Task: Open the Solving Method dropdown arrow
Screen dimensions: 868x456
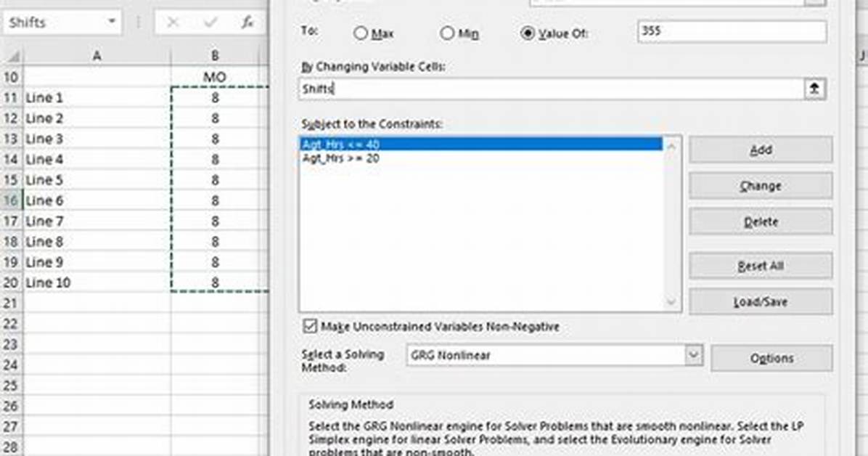Action: pyautogui.click(x=693, y=355)
